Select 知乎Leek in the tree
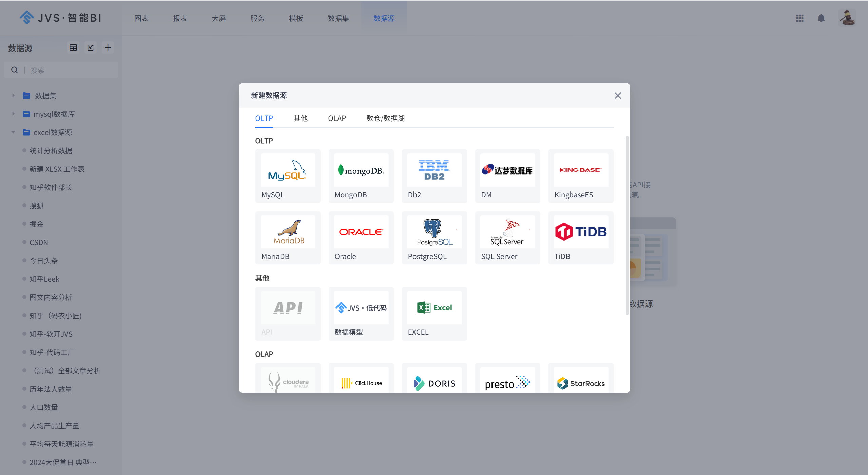 44,279
